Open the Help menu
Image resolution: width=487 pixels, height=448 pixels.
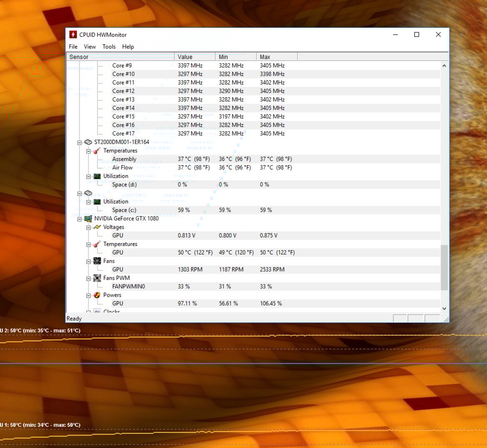pos(128,47)
